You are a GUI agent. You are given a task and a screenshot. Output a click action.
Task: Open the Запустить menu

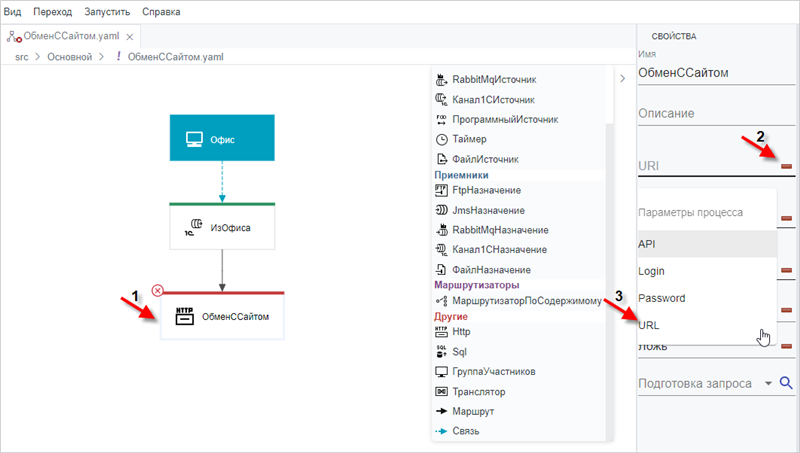[x=107, y=12]
